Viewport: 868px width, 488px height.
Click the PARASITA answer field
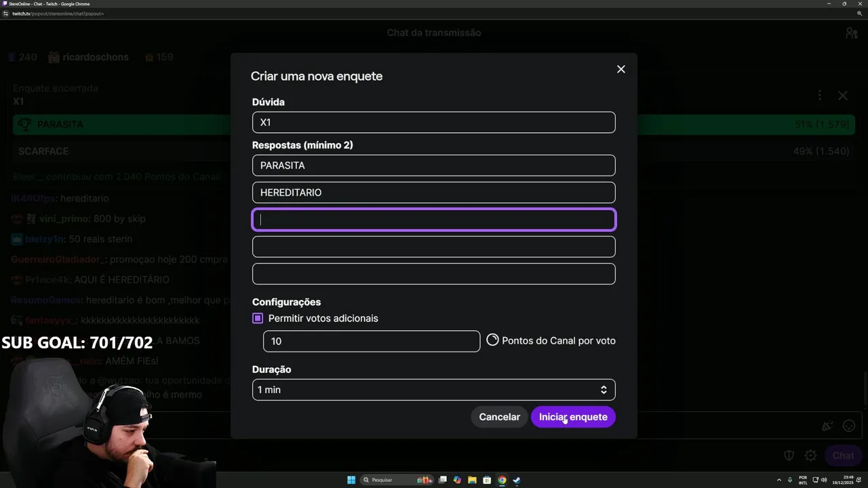433,165
